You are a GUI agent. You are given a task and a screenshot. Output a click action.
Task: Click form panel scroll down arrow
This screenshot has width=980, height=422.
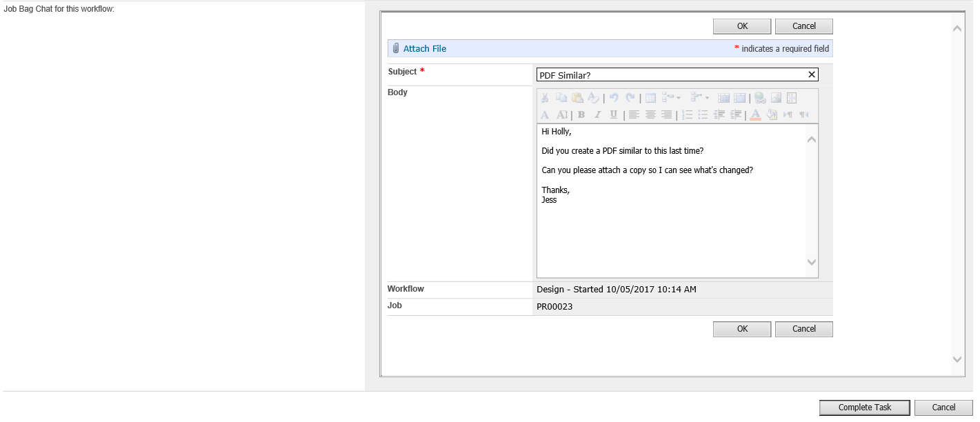(957, 359)
